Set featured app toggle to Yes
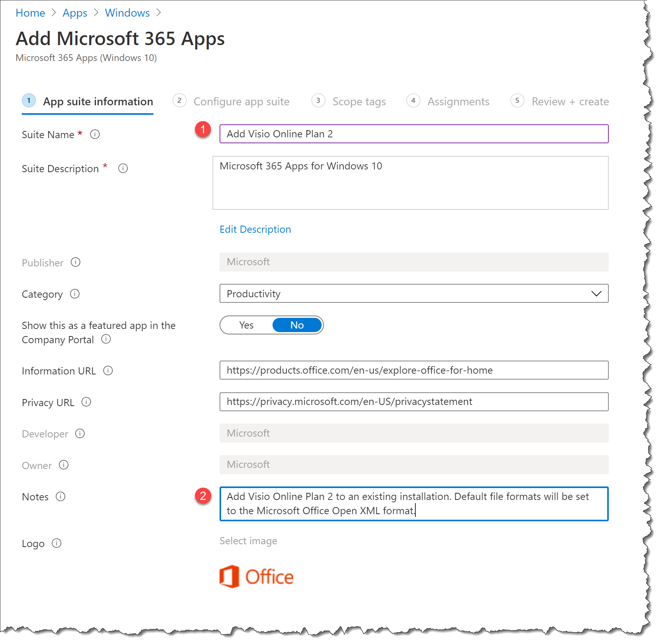661x644 pixels. (x=246, y=325)
